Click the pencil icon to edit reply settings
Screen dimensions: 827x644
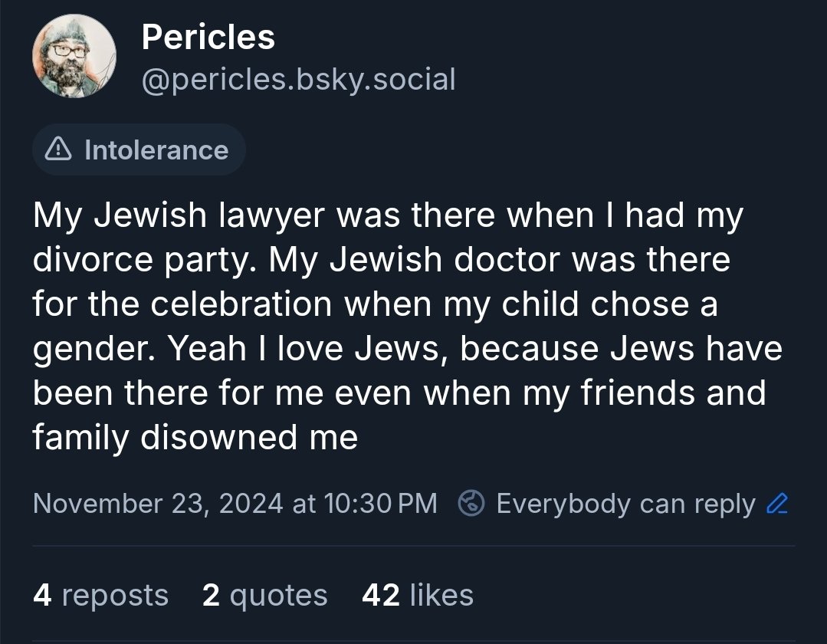point(777,503)
